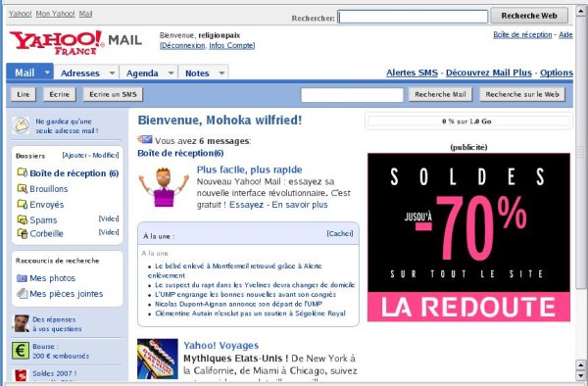Click the Spams folder icon
Image resolution: width=588 pixels, height=386 pixels.
tap(23, 219)
